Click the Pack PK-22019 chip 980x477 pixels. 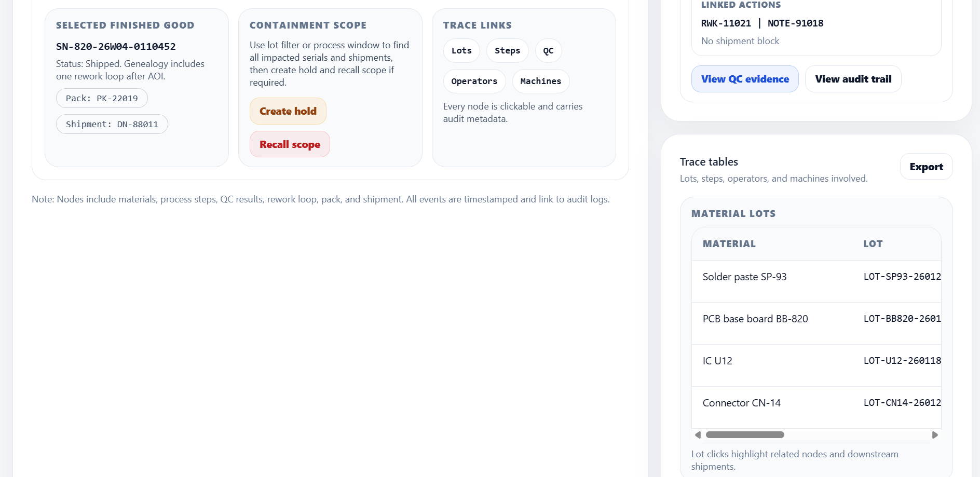point(102,98)
